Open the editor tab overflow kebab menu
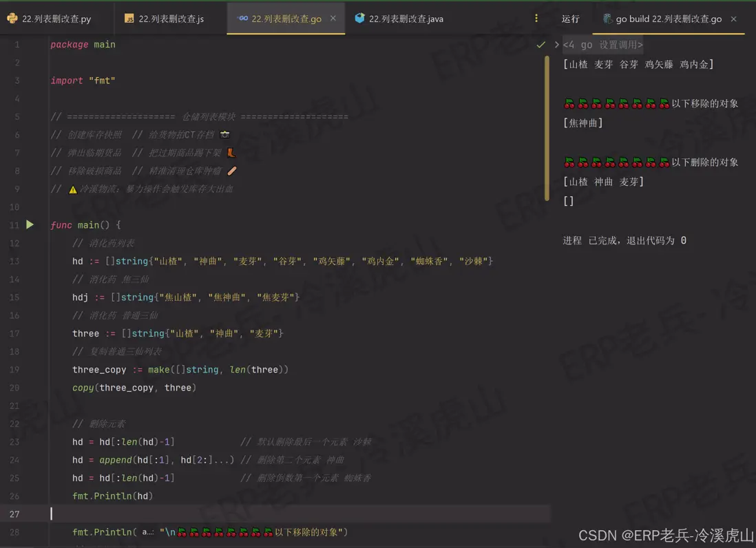The image size is (756, 548). point(536,19)
